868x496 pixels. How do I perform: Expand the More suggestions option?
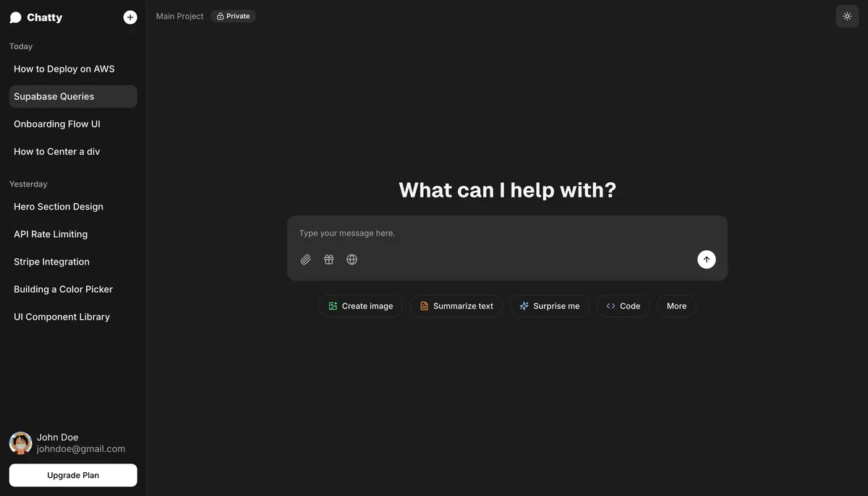[676, 306]
